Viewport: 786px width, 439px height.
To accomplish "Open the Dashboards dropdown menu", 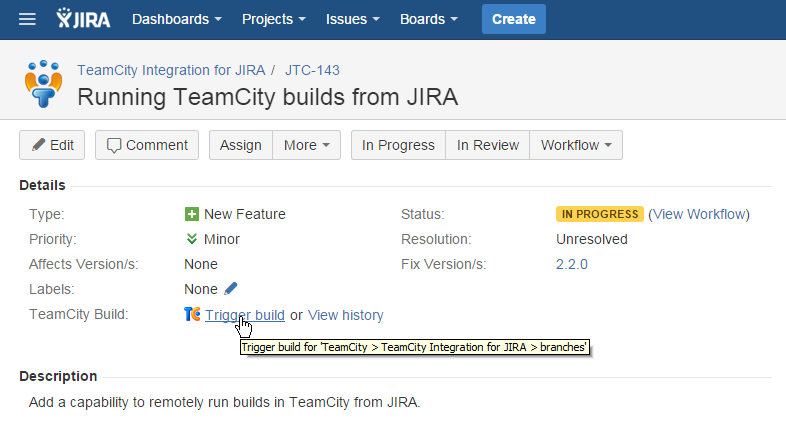I will (x=176, y=19).
